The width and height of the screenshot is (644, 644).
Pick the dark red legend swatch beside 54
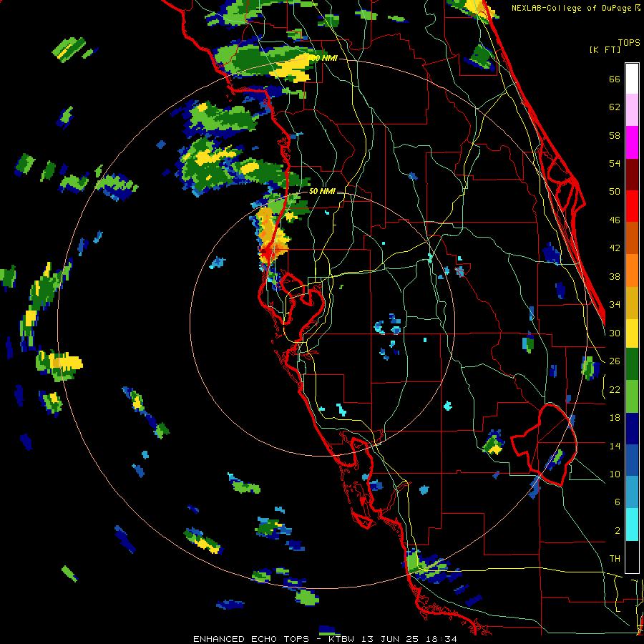point(632,175)
